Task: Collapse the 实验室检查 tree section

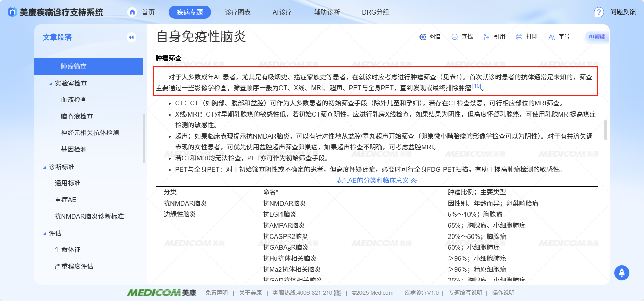Action: [x=51, y=83]
